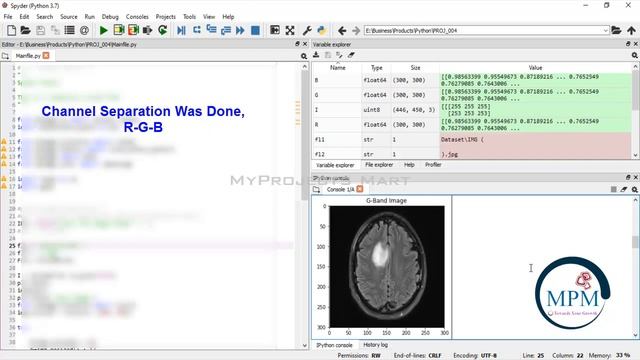Switch to the Help pane tab
This screenshot has height=360, width=640.
[409, 165]
